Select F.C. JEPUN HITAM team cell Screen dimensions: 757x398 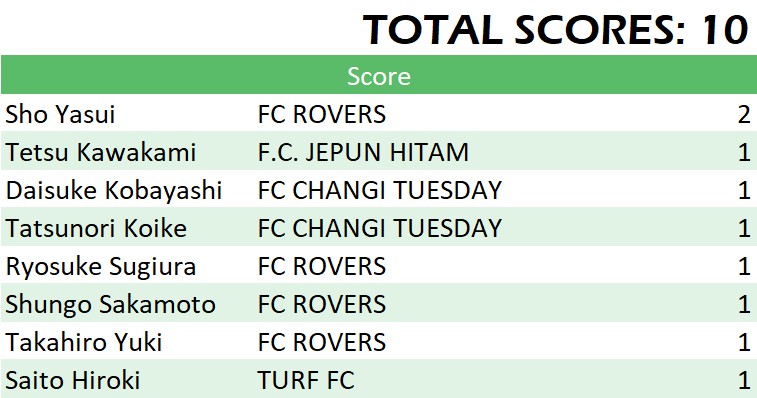tap(364, 153)
